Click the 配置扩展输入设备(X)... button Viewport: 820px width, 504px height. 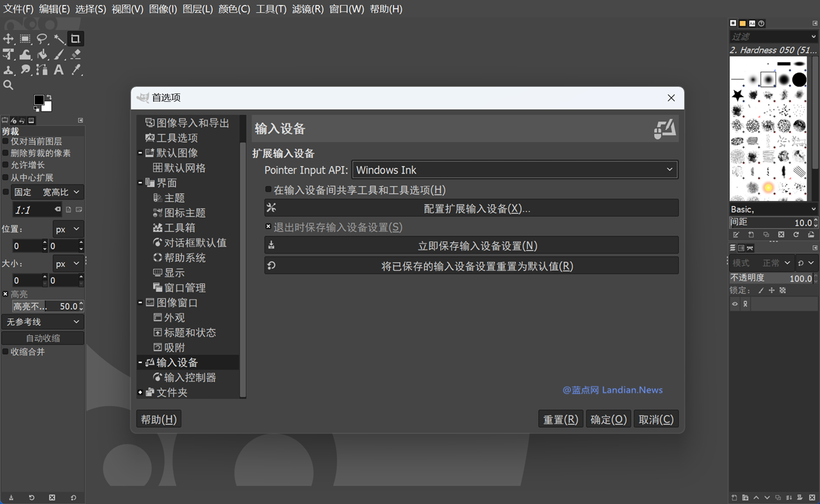point(471,208)
